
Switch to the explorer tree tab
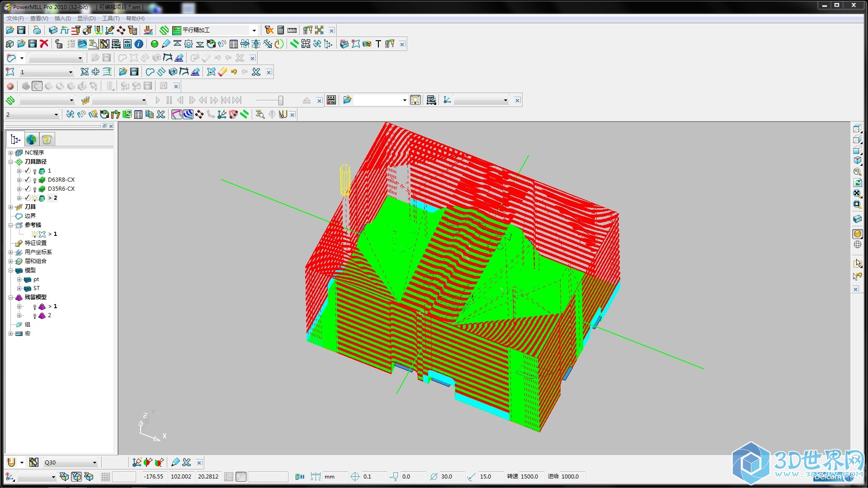(15, 140)
